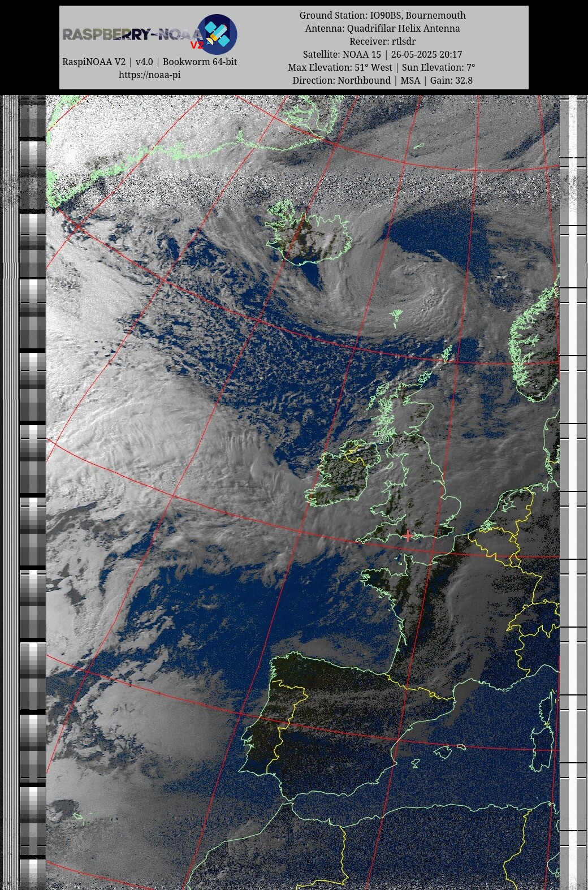Click the 'Direction: Northbound | MSA | Gain: 32.8' line
The height and width of the screenshot is (890, 588).
pyautogui.click(x=383, y=80)
